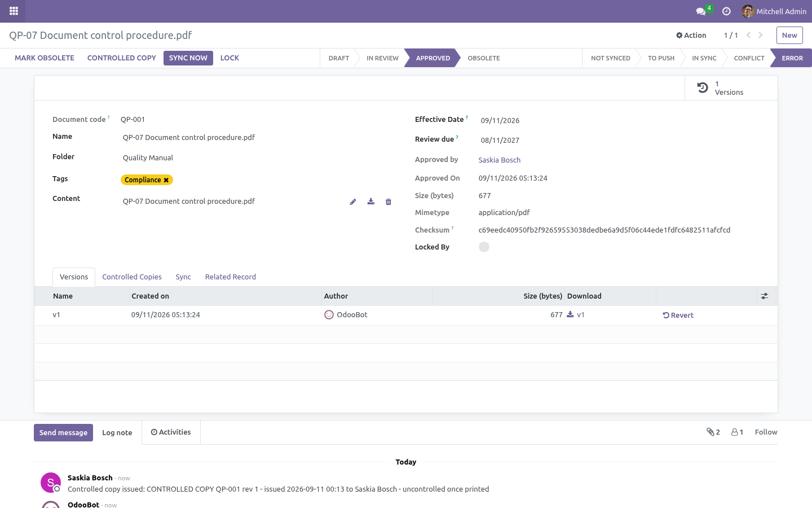Click Follow link

[766, 432]
